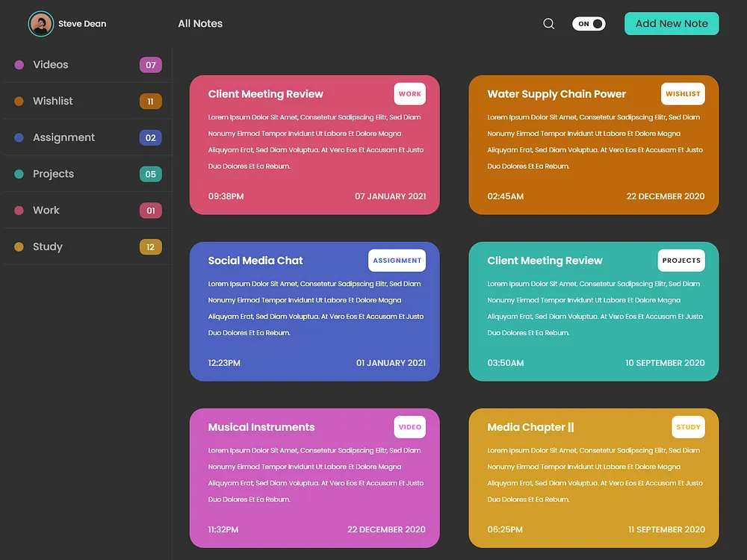Open Steve Dean's profile avatar
Image resolution: width=747 pixels, height=560 pixels.
coord(41,23)
